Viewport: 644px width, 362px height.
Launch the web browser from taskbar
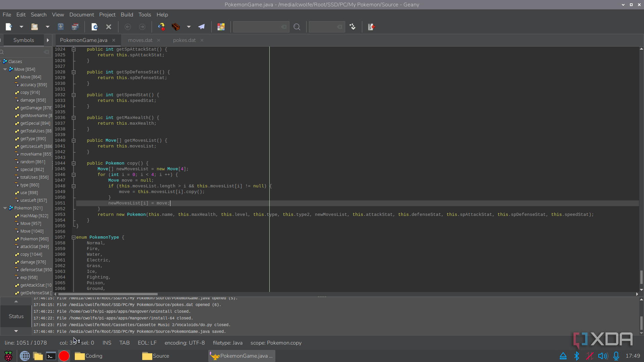click(25, 356)
